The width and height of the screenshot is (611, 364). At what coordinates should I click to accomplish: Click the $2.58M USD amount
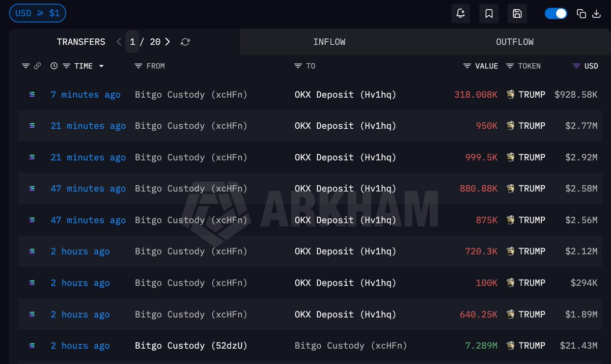[581, 188]
